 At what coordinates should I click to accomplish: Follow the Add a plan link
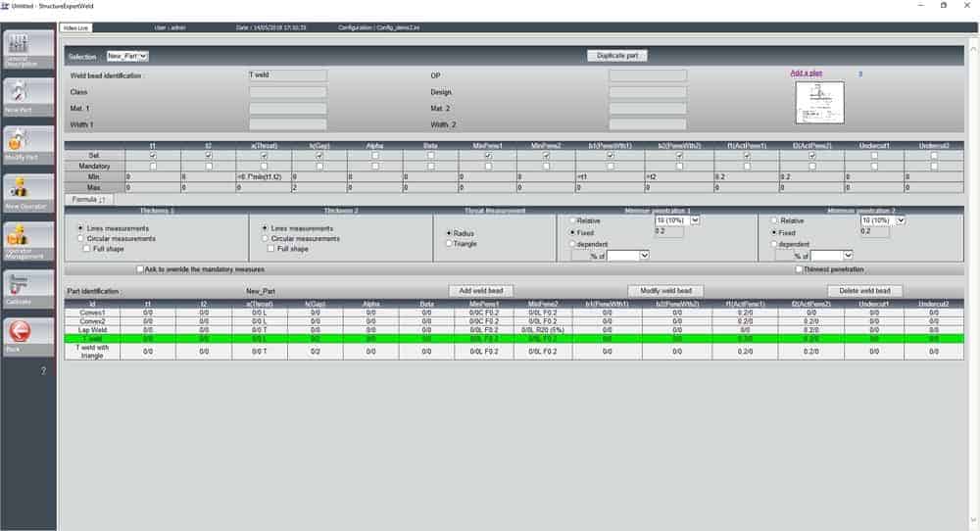coord(807,72)
